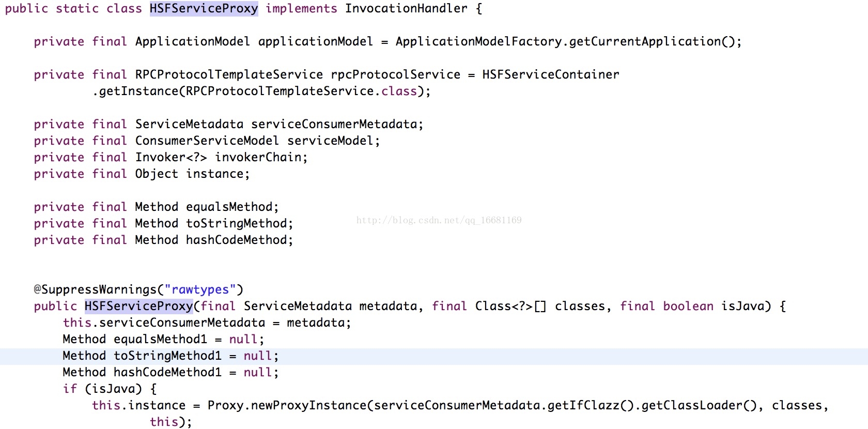This screenshot has height=429, width=868.
Task: Click the @SuppressWarnings annotation
Action: click(x=95, y=290)
